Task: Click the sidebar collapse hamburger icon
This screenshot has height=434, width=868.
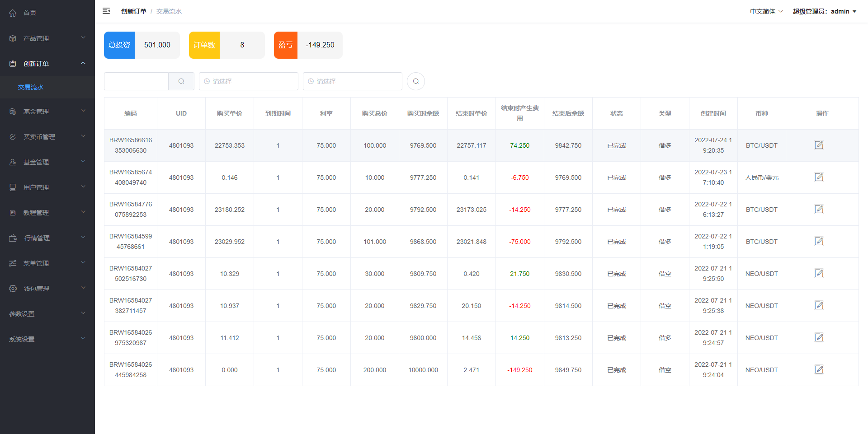Action: click(106, 11)
